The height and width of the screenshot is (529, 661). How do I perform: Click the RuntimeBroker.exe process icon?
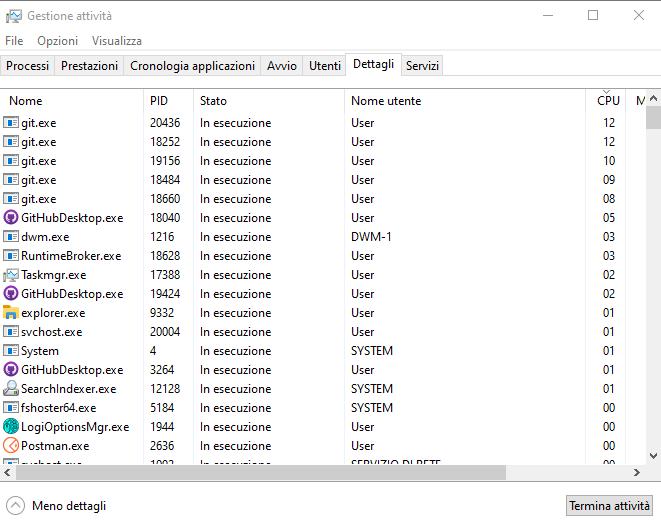coord(11,255)
